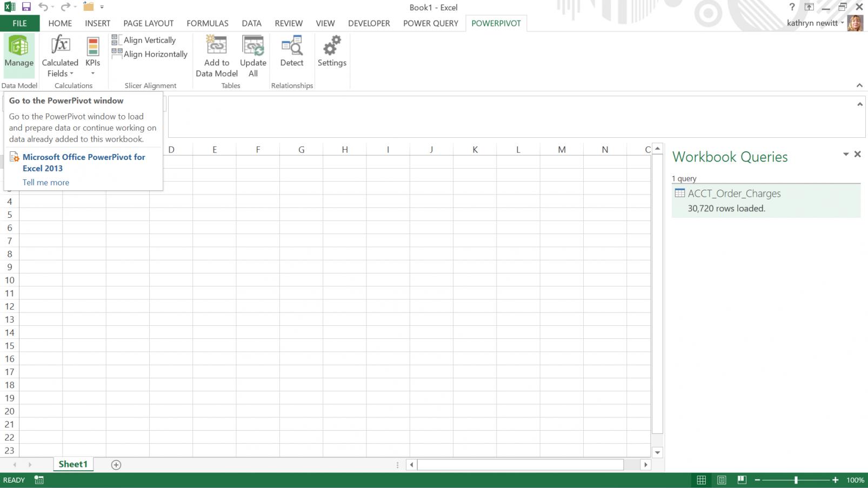Click Add to Data Model

217,57
